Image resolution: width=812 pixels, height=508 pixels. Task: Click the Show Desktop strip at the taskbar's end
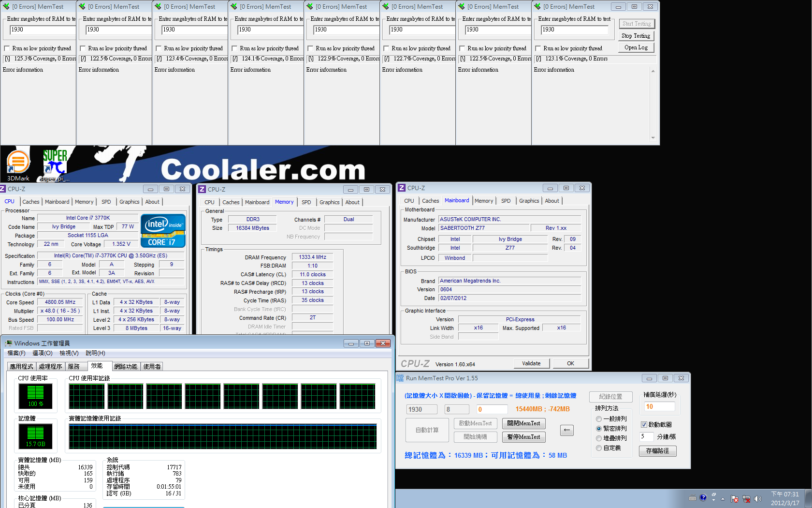pos(808,498)
